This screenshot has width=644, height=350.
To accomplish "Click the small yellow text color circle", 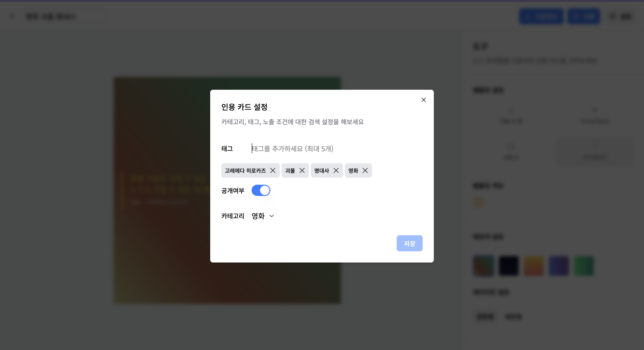I will pyautogui.click(x=478, y=203).
